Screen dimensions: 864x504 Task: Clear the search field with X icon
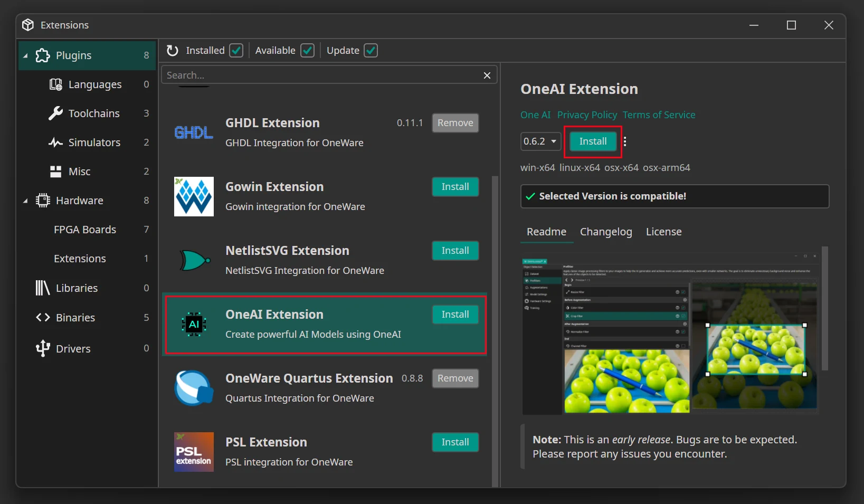(487, 75)
